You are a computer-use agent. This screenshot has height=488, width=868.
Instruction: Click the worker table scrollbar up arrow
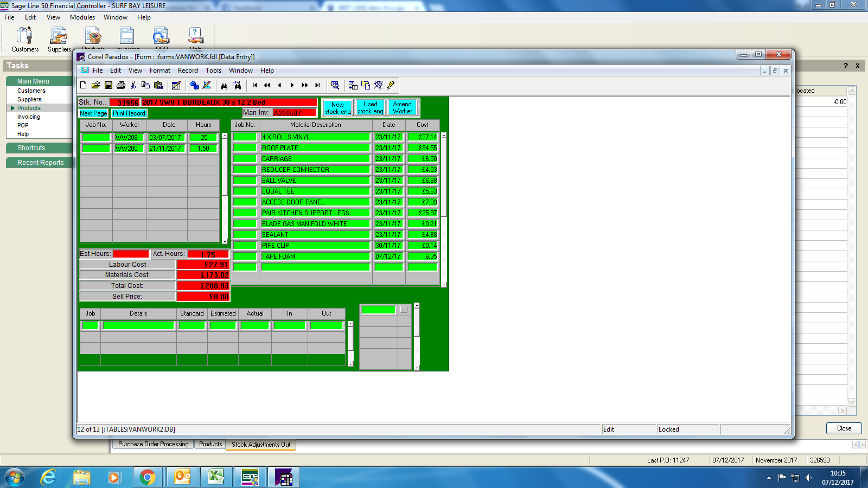point(225,136)
